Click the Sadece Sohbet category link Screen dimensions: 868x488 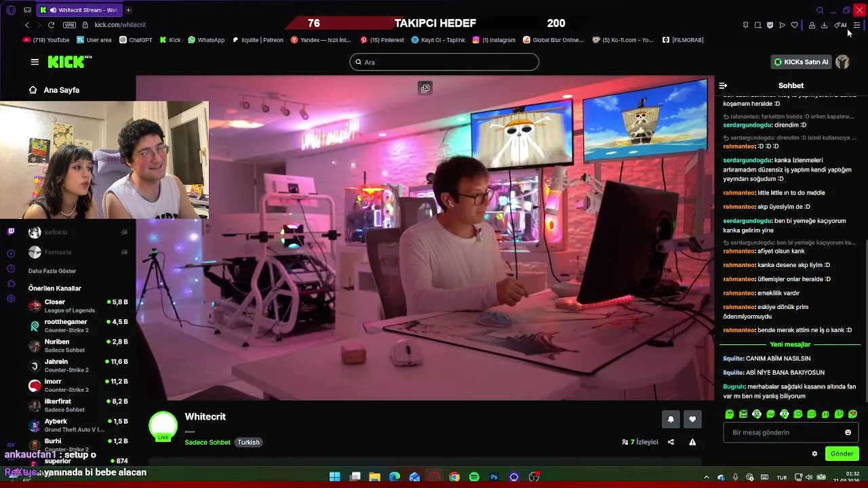click(x=208, y=442)
